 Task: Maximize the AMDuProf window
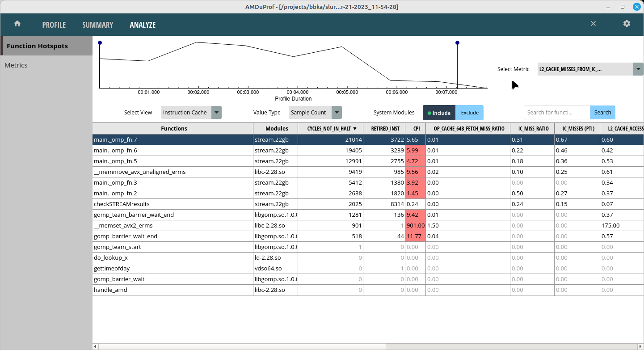623,7
